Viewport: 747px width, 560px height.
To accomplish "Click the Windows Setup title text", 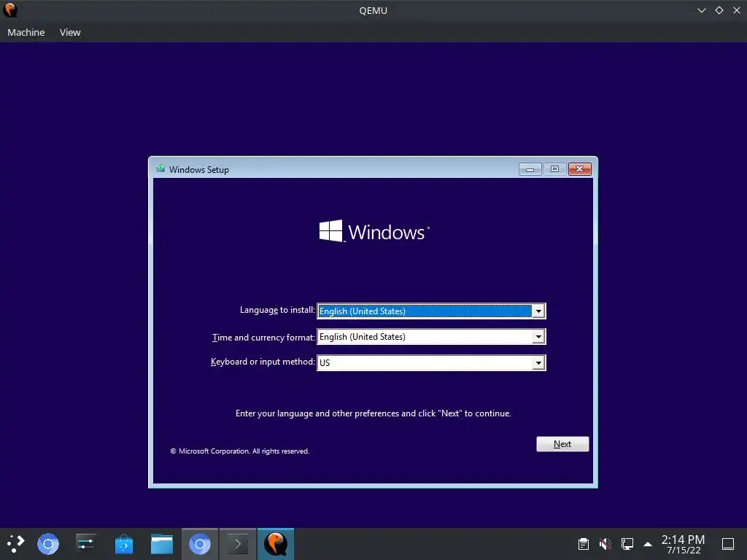I will (198, 169).
